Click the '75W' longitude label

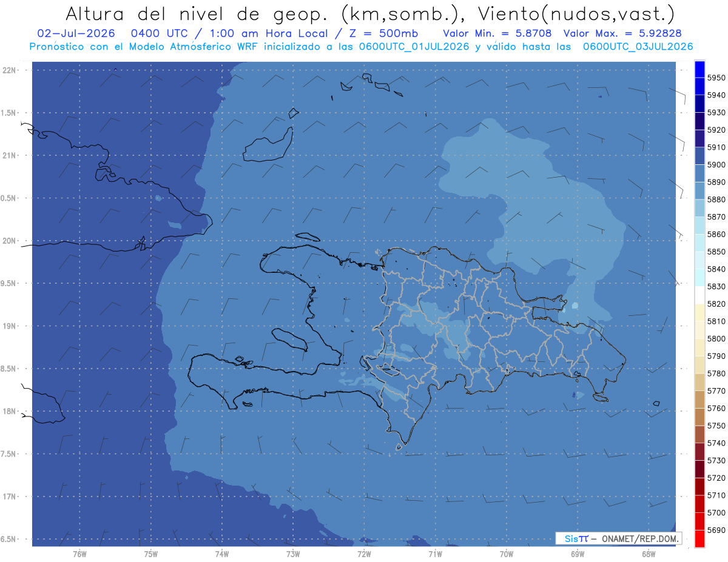point(151,554)
